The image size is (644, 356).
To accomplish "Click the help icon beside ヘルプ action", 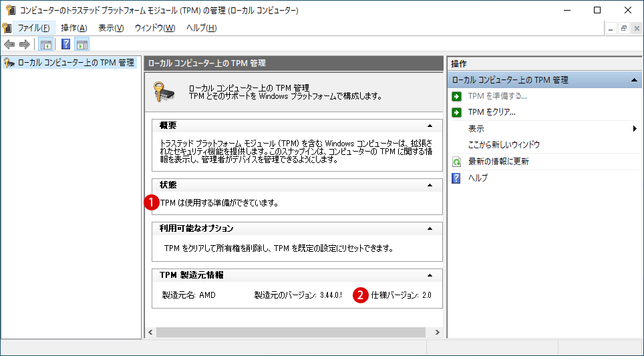I will [456, 178].
